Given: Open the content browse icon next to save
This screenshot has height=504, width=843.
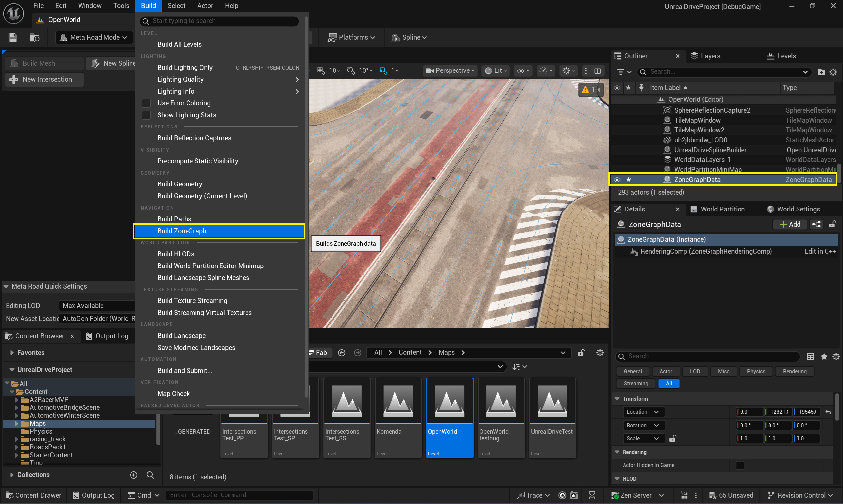Looking at the screenshot, I should point(34,37).
